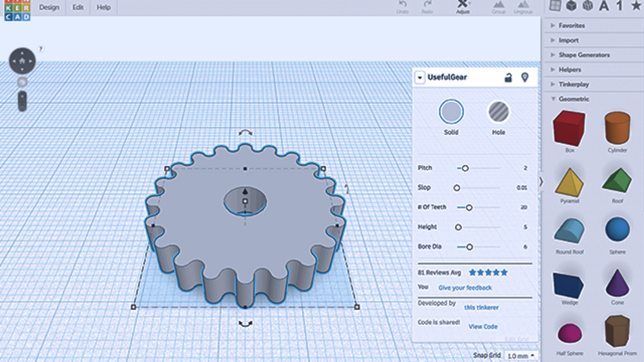This screenshot has width=644, height=362.
Task: Click the home view navigation button
Action: coord(22,61)
